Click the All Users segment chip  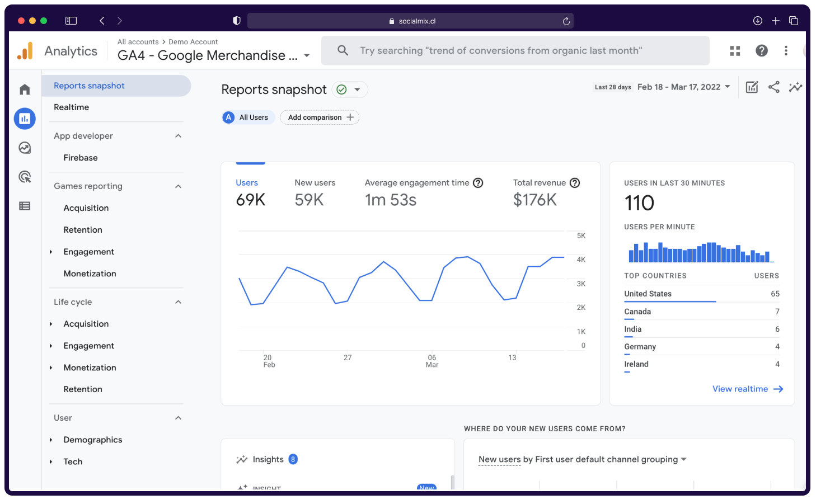[x=248, y=117]
